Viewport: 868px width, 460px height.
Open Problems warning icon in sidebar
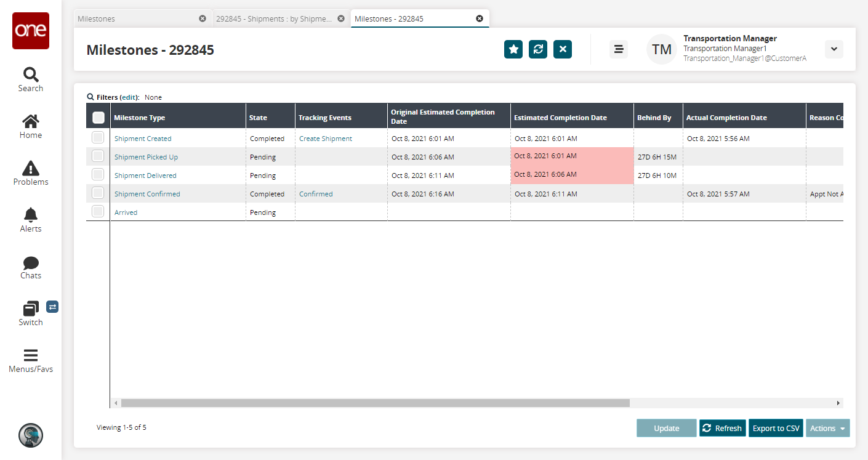30,173
